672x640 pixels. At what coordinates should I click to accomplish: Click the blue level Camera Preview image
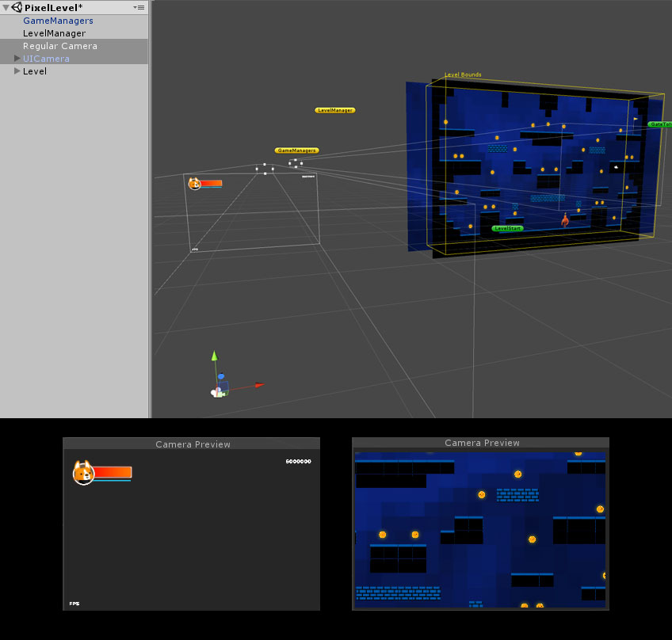[x=480, y=530]
